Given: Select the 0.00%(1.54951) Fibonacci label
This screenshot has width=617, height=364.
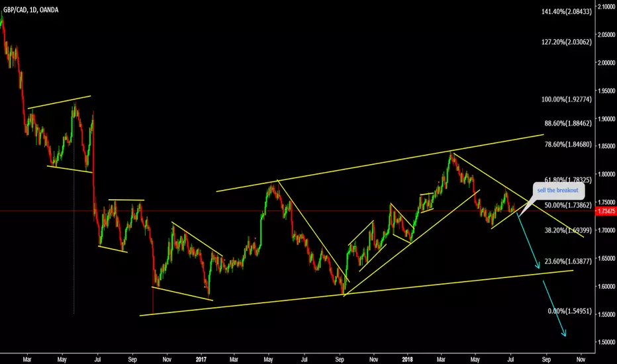Looking at the screenshot, I should tap(569, 311).
